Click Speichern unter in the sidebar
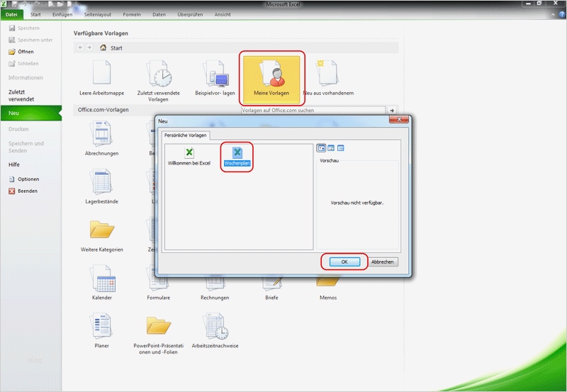The height and width of the screenshot is (392, 567). 30,40
